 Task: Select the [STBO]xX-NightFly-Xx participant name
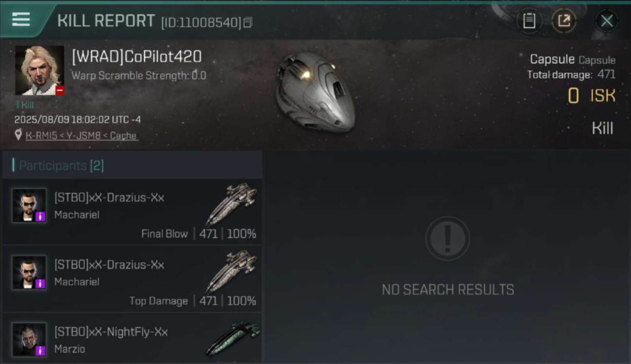pyautogui.click(x=111, y=332)
